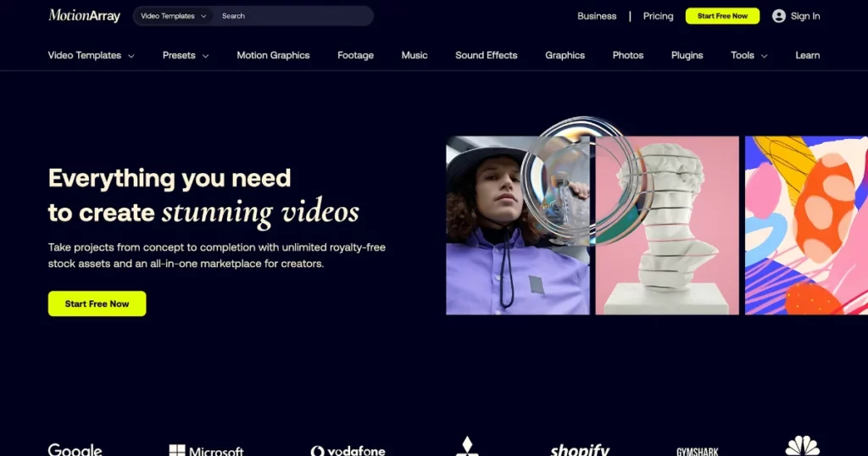Expand the Tools menu chevron
Image resolution: width=868 pixels, height=456 pixels.
765,56
